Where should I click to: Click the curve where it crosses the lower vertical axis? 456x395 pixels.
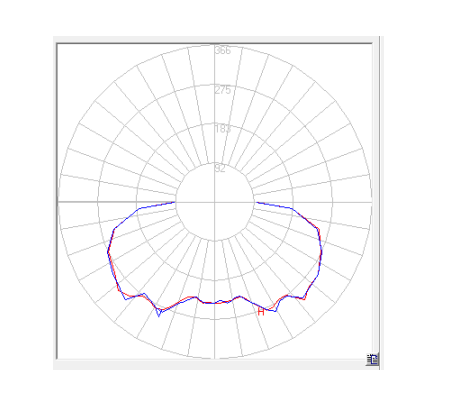coord(215,303)
